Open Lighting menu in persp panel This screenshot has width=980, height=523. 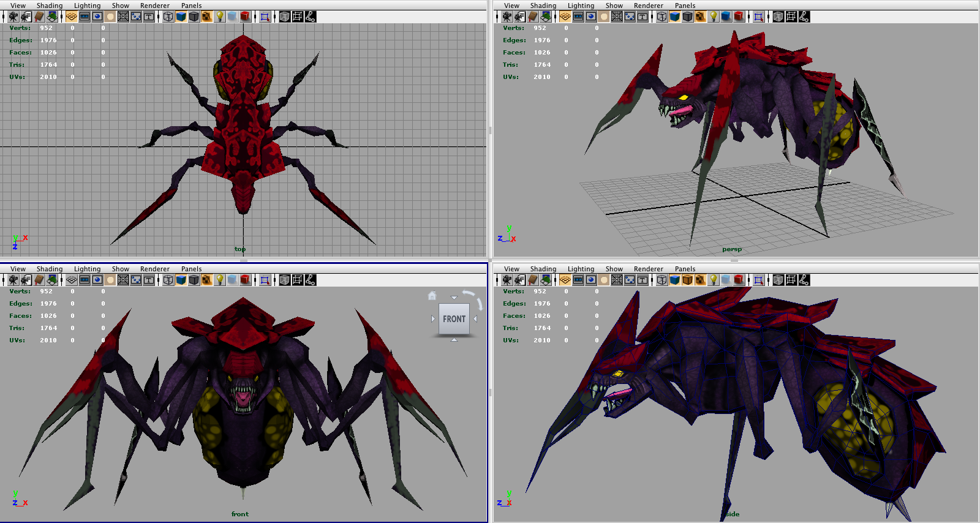point(581,6)
